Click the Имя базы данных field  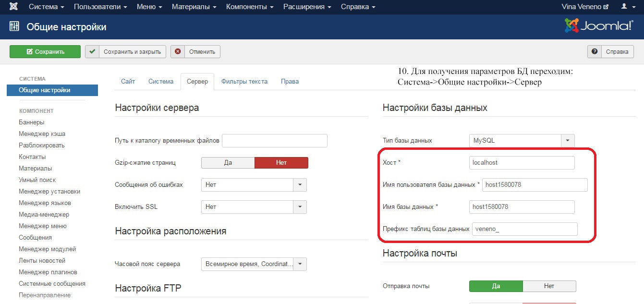coord(522,207)
